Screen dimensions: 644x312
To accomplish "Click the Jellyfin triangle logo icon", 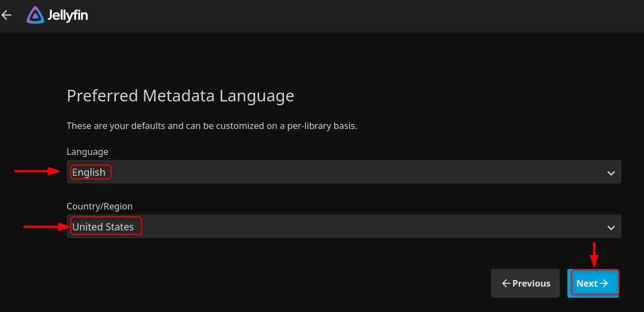I will [35, 15].
